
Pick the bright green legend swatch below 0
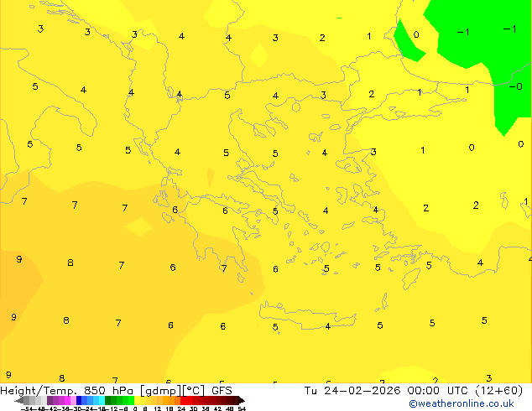pos(131,400)
